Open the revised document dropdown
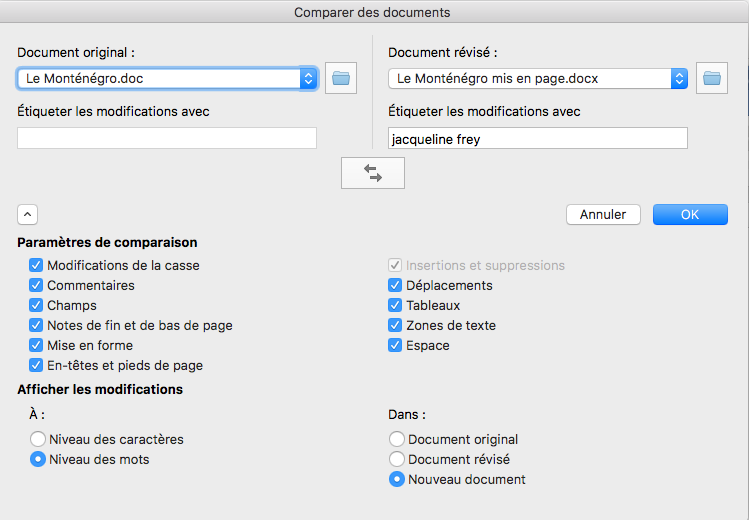The width and height of the screenshot is (749, 520). pos(679,78)
